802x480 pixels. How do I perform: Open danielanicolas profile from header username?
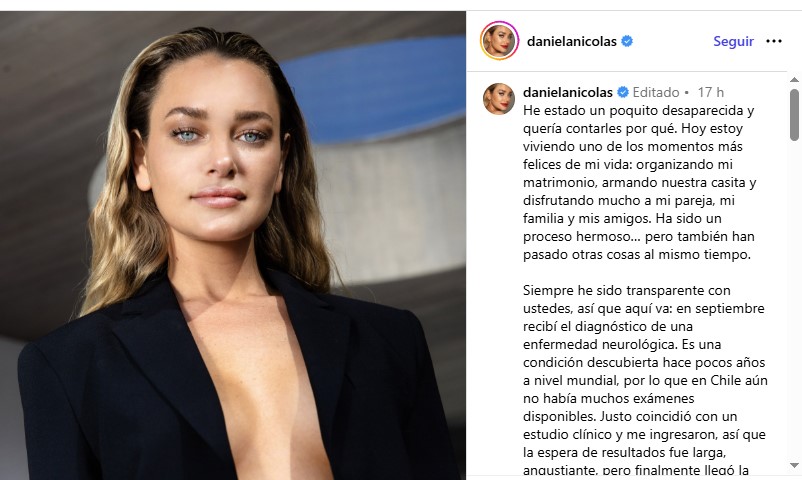click(571, 41)
